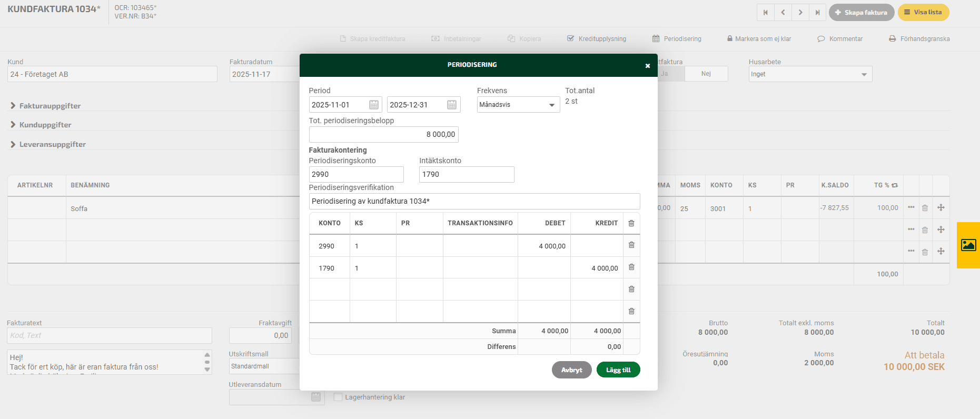Click the move handle on Soffa row
The image size is (980, 419).
point(941,208)
